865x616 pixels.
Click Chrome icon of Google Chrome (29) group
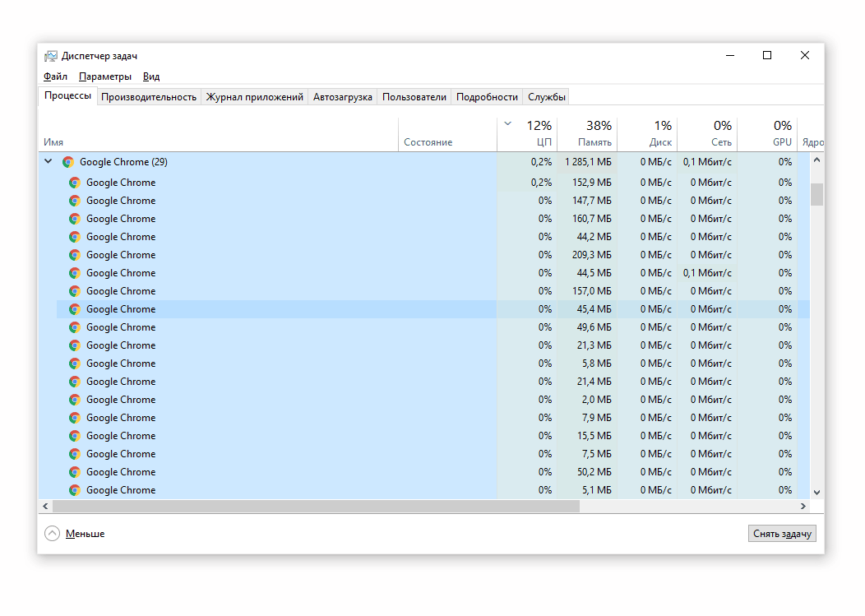coord(68,162)
